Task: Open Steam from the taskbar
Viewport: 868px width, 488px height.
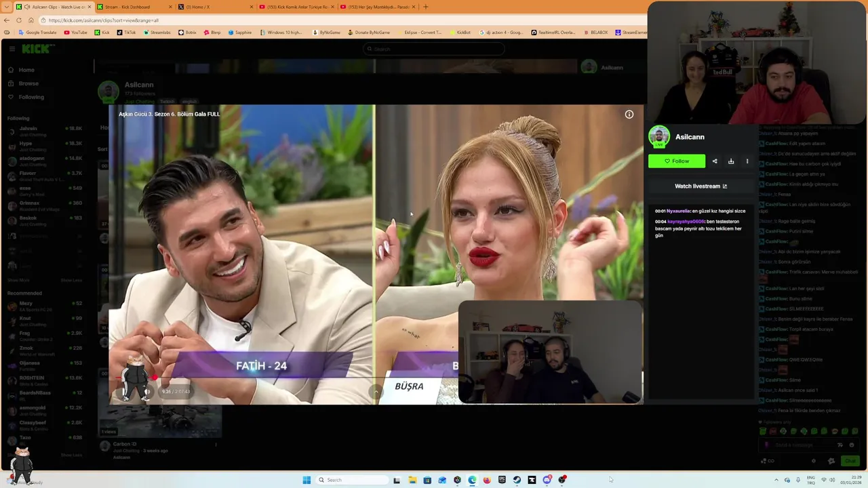Action: (x=517, y=480)
